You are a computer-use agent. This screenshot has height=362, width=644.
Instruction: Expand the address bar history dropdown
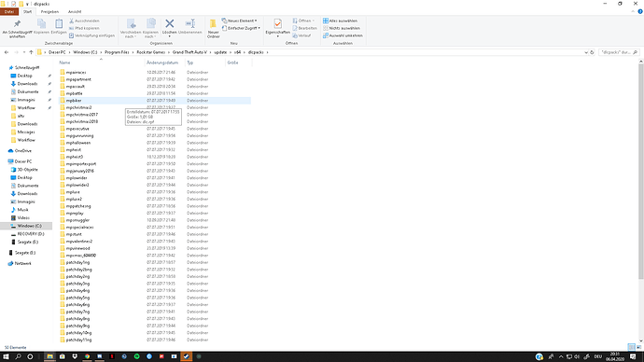[x=586, y=52]
